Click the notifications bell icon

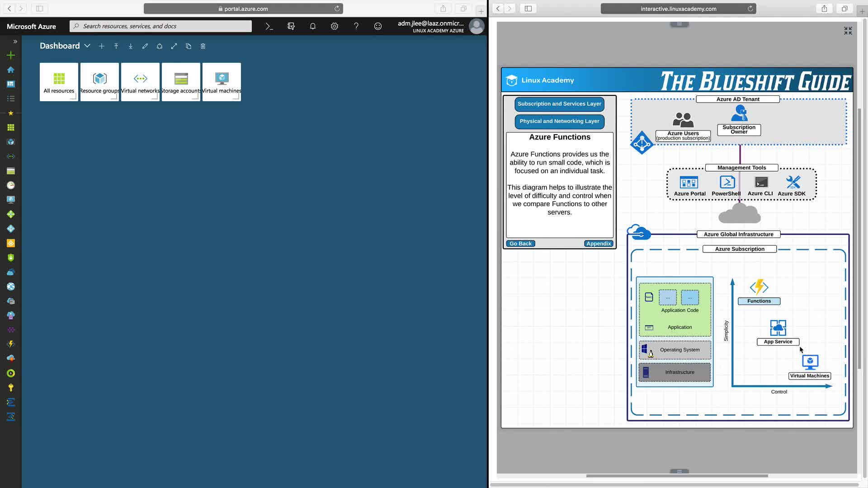[x=312, y=26]
